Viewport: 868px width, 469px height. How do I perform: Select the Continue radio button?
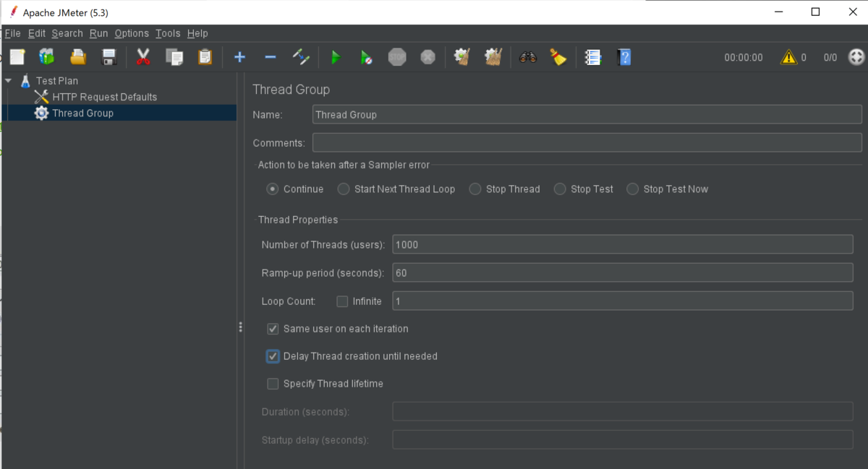[x=273, y=189]
